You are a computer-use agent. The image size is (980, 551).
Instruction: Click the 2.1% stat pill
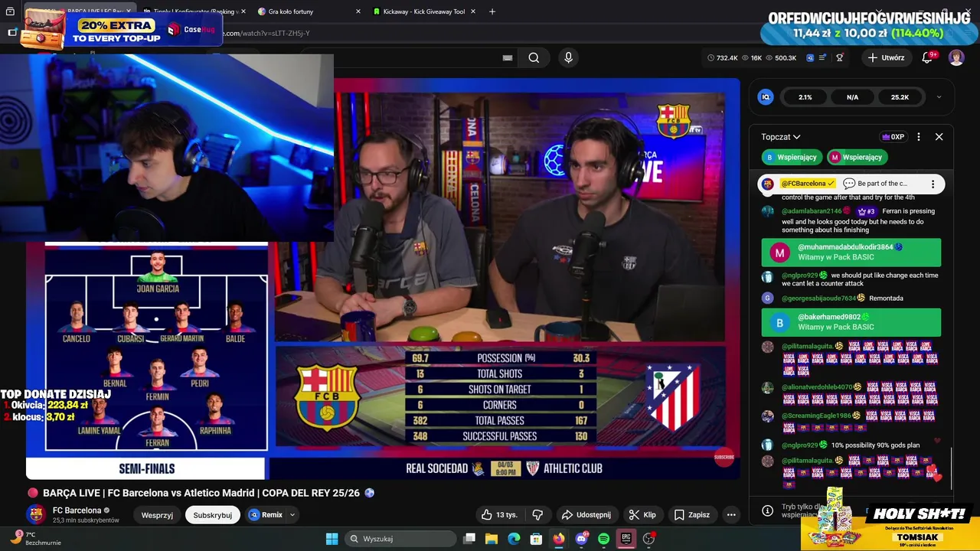805,97
